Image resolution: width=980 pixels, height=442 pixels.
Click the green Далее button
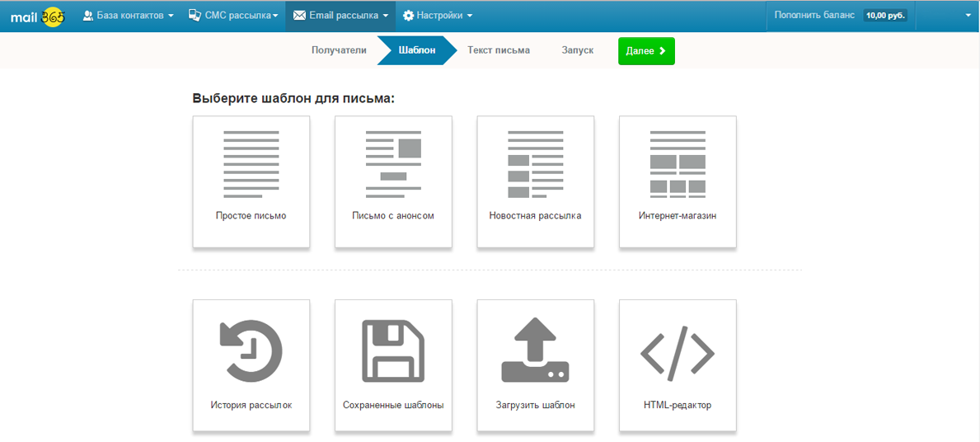(646, 51)
